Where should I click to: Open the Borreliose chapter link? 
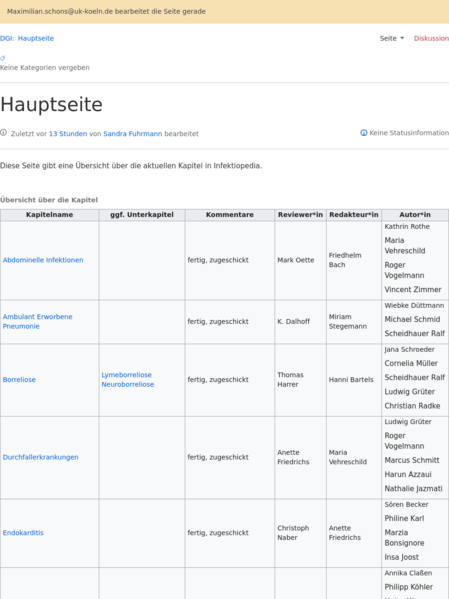(x=19, y=380)
